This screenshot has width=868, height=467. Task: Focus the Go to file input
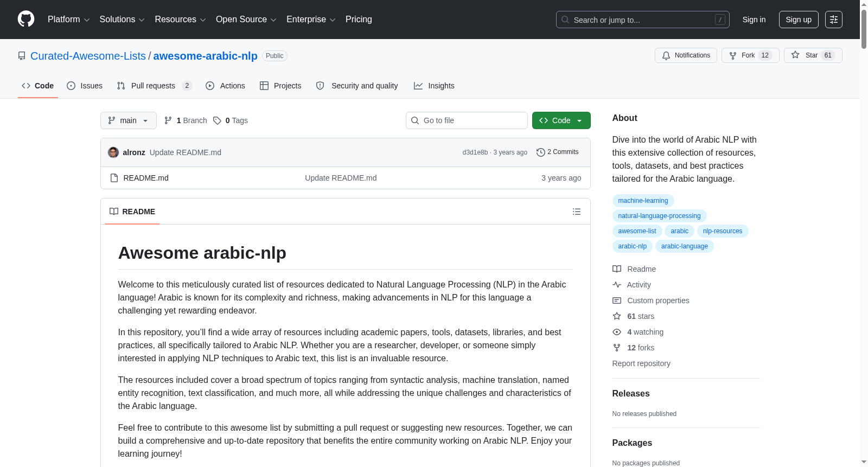467,120
